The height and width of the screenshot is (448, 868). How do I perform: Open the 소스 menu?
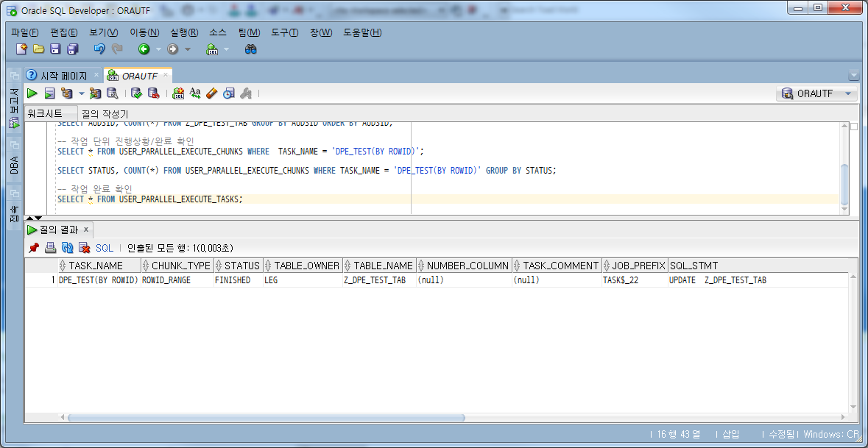point(218,32)
